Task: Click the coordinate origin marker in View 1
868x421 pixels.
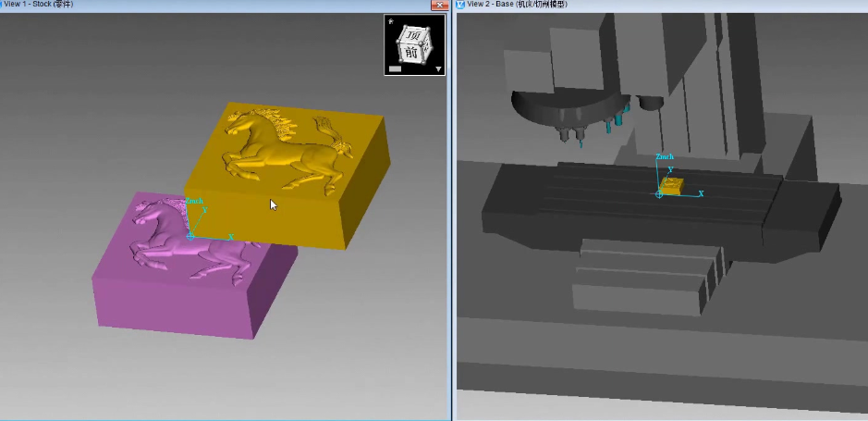Action: click(190, 237)
